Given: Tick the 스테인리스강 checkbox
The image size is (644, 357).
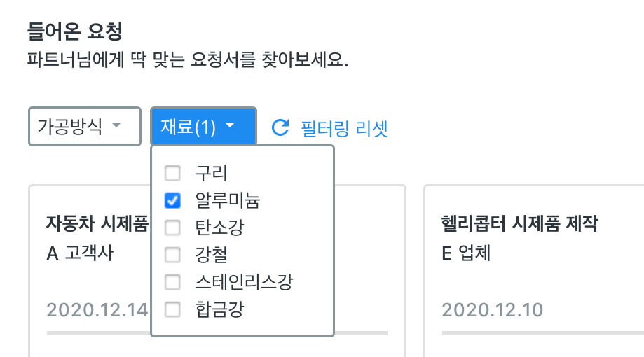Looking at the screenshot, I should click(x=172, y=282).
